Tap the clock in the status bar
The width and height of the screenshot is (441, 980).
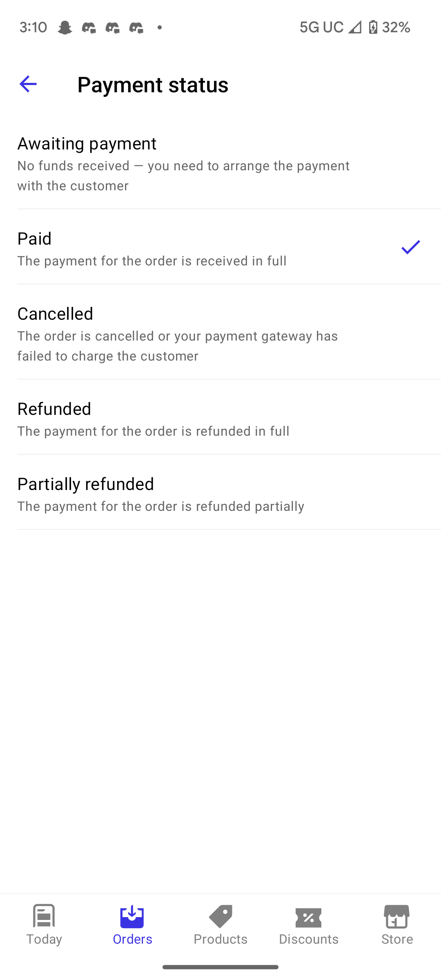pos(32,27)
